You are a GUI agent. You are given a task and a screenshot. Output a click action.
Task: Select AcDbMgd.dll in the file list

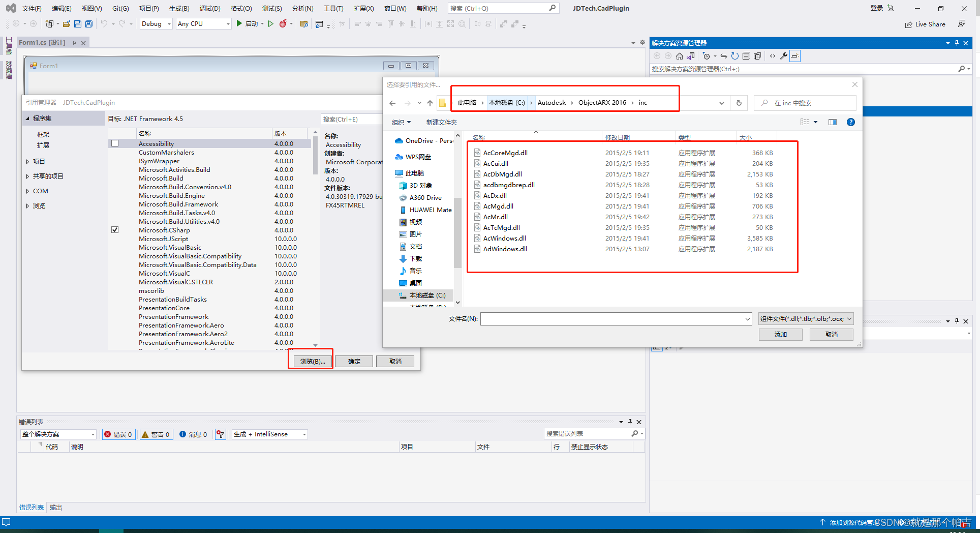pos(502,174)
